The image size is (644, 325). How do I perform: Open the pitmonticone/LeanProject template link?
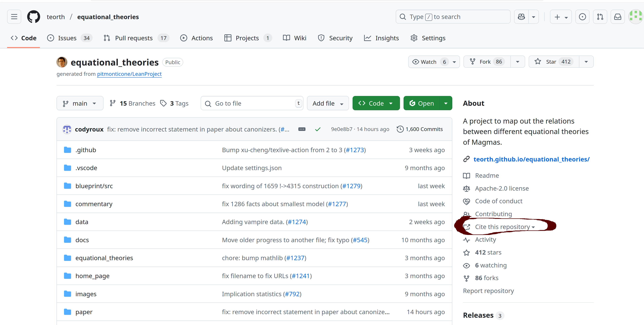click(x=129, y=74)
